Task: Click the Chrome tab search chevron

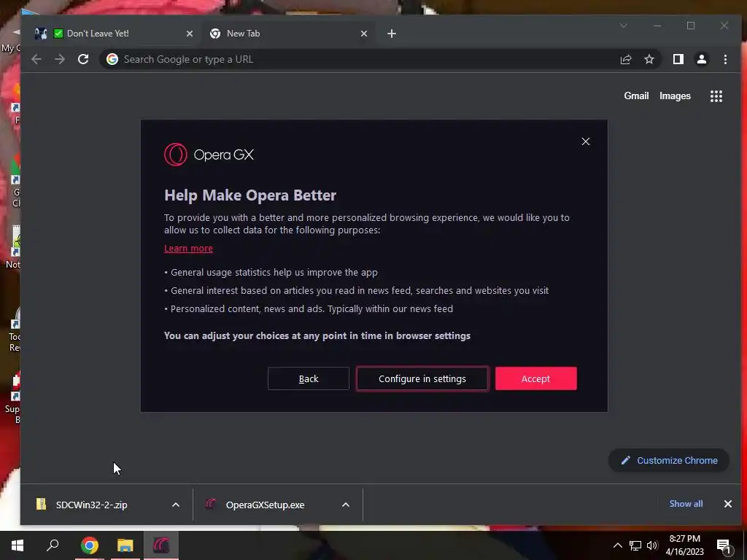Action: (x=623, y=26)
